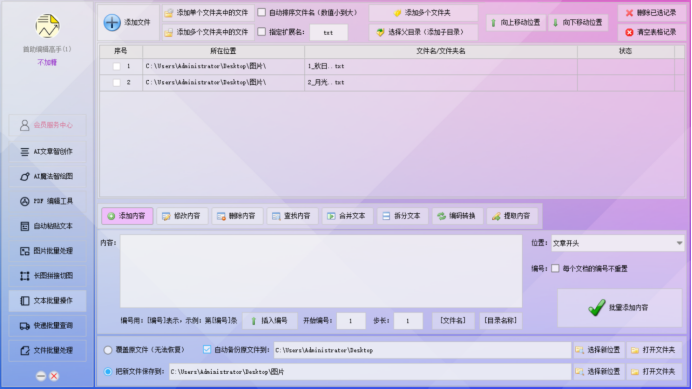This screenshot has height=389, width=692.
Task: Open AI魔法智绘图 sidebar tool
Action: pos(47,176)
